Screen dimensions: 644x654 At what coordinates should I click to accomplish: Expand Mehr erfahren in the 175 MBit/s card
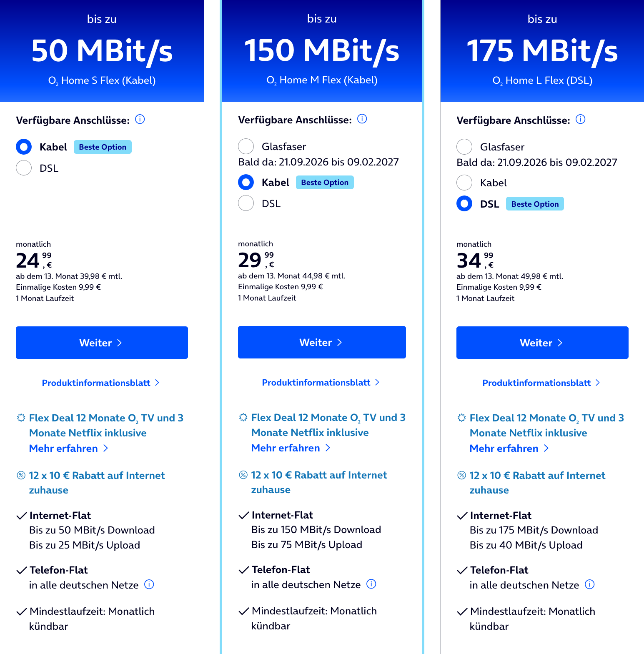(x=509, y=449)
